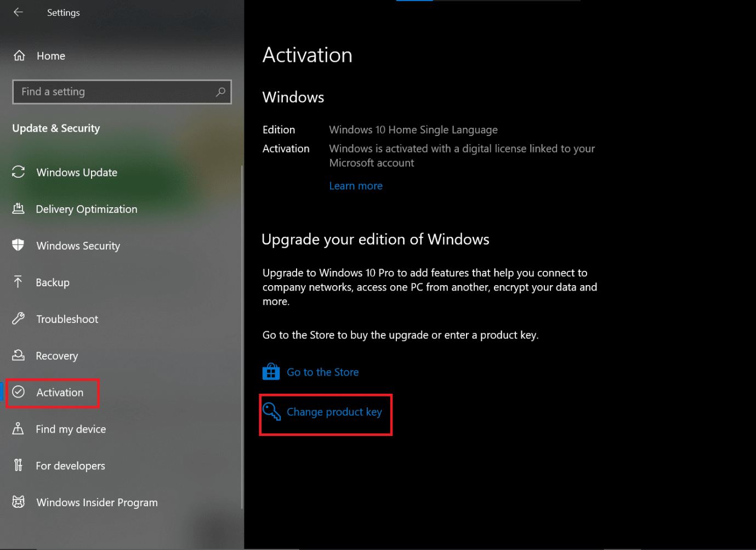
Task: Click the sidebar vertical scrollbar
Action: [242, 337]
